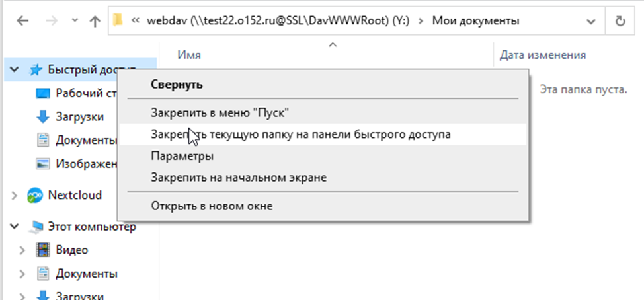This screenshot has width=644, height=300.
Task: Select Открыть в новом окне
Action: coord(212,206)
